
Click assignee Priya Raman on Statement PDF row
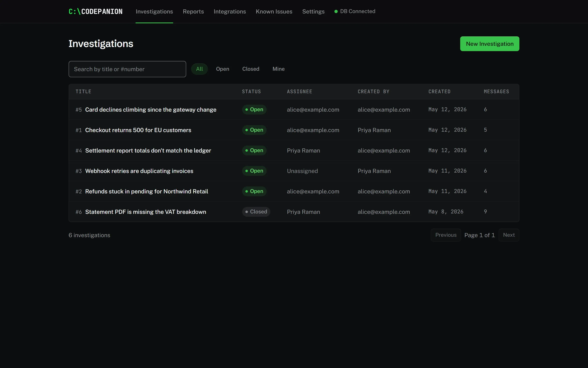tap(303, 212)
